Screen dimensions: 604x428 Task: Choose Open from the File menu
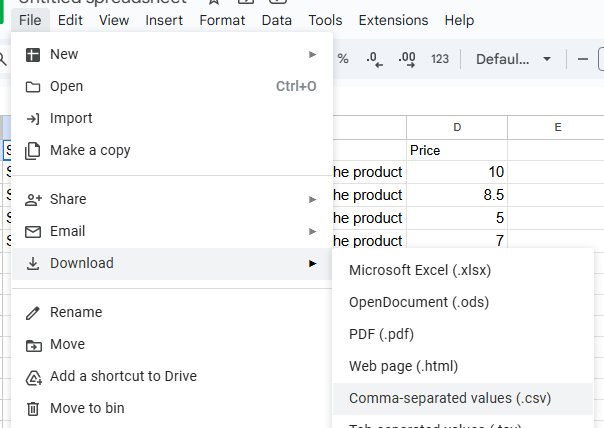[x=172, y=86]
